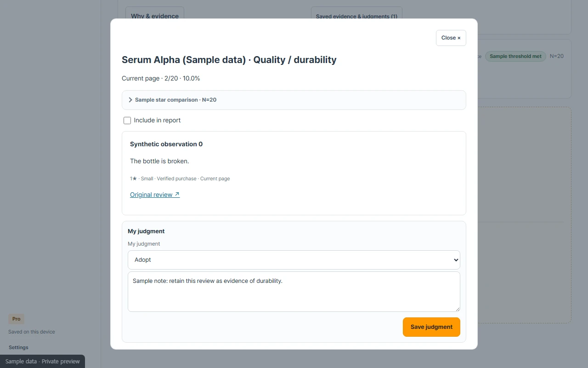
Task: Click the Synthetic observation 0 heading
Action: coord(166,144)
